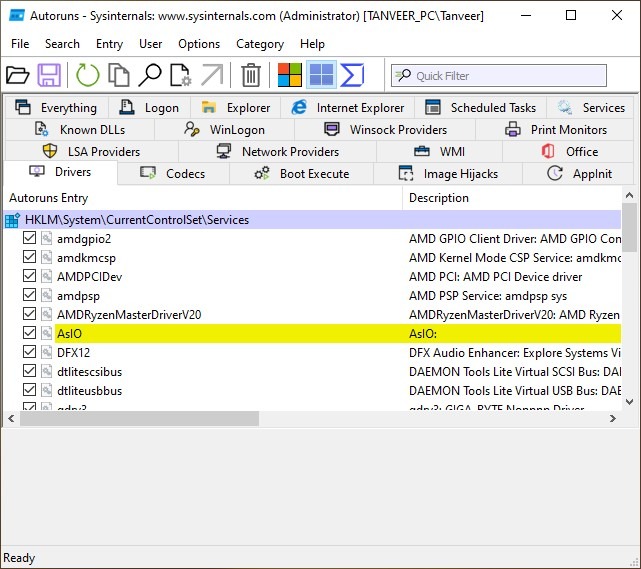Switch to the Services tab
Image resolution: width=641 pixels, height=569 pixels.
[x=590, y=108]
